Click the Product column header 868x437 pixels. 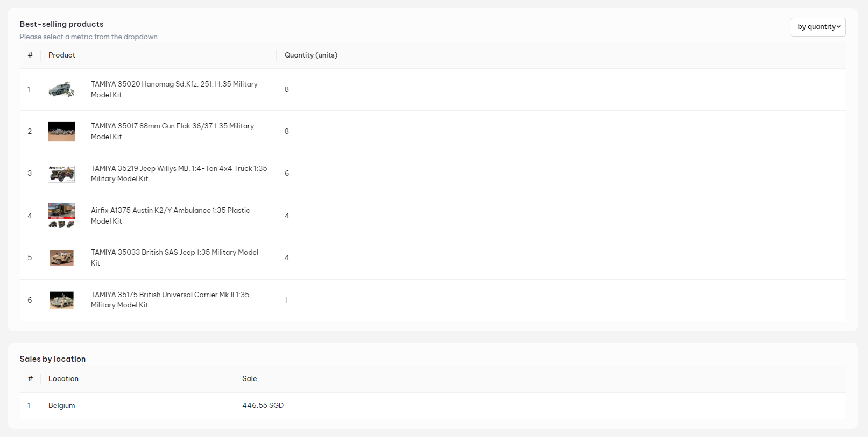click(x=62, y=55)
